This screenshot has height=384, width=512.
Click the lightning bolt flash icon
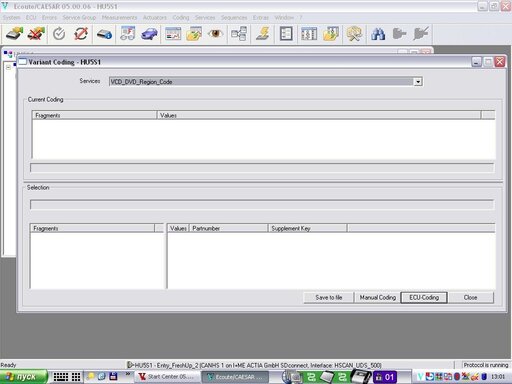point(263,34)
